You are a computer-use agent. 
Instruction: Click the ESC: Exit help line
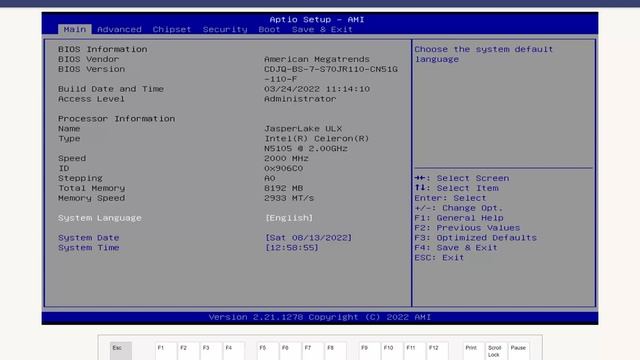point(439,258)
